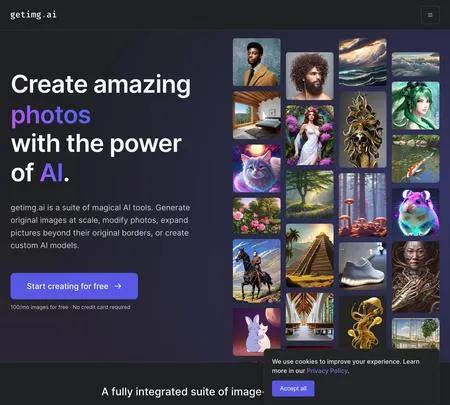
Task: Click the getimg.ai logo
Action: point(33,15)
